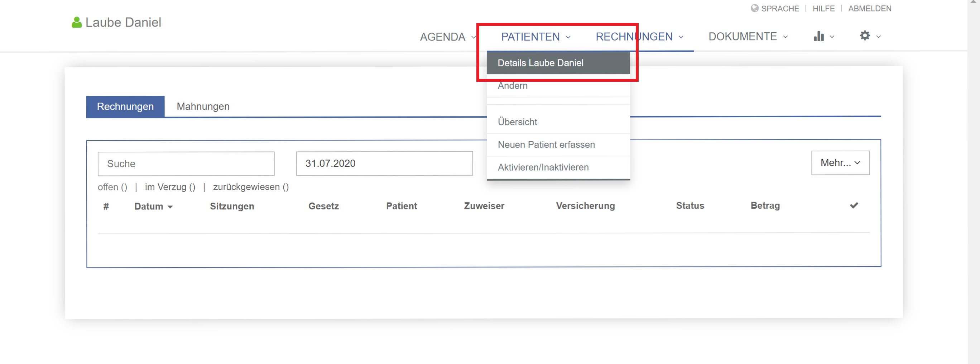Screen dimensions: 980x364
Task: Click the # column header
Action: (x=106, y=206)
